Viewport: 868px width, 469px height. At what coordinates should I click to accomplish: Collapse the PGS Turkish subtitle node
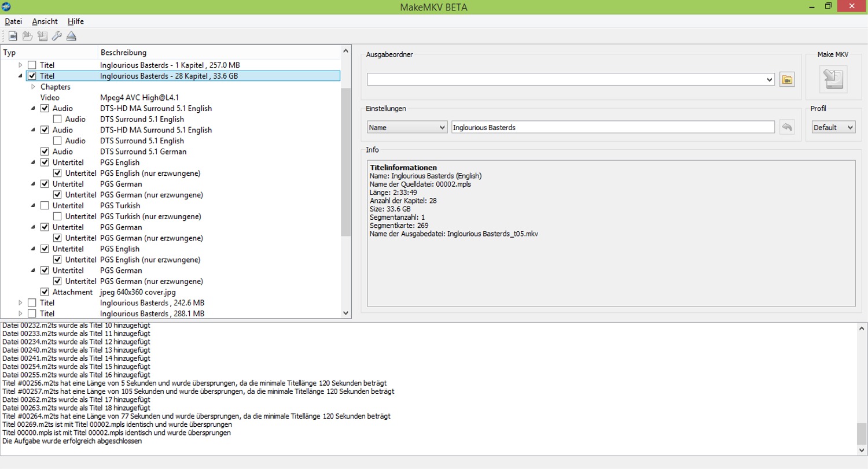pyautogui.click(x=34, y=205)
